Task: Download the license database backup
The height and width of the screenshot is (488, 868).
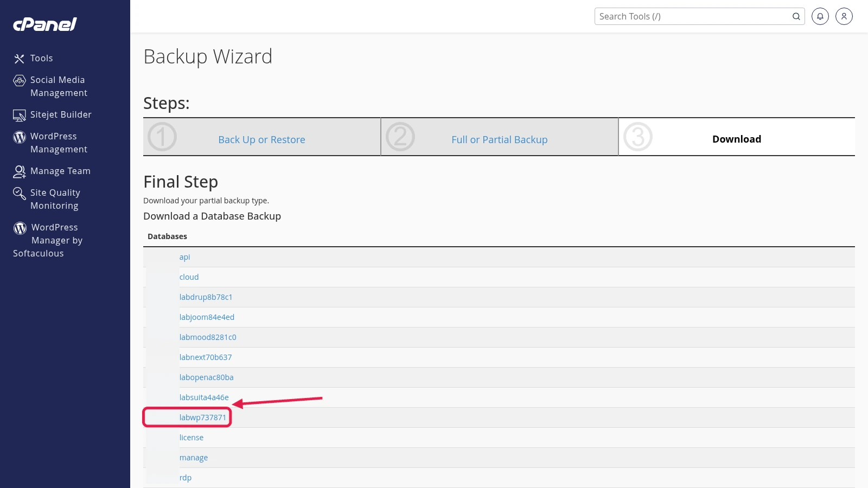Action: pos(192,438)
